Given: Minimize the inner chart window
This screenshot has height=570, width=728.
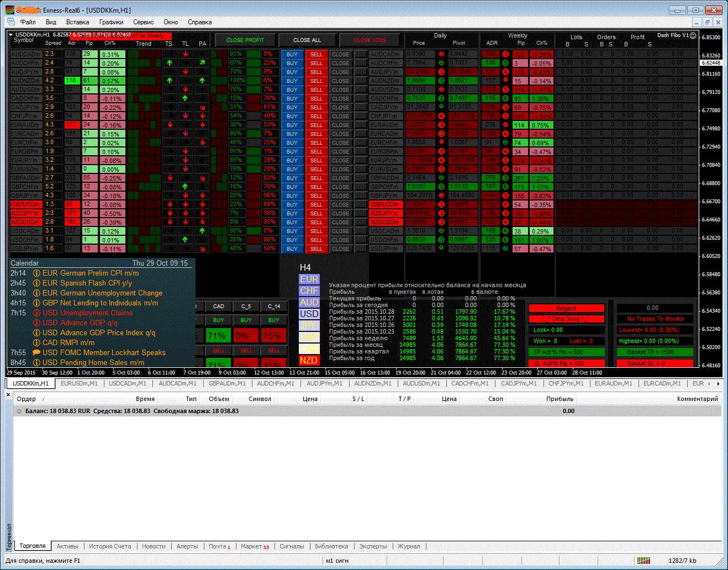Looking at the screenshot, I should click(x=696, y=22).
